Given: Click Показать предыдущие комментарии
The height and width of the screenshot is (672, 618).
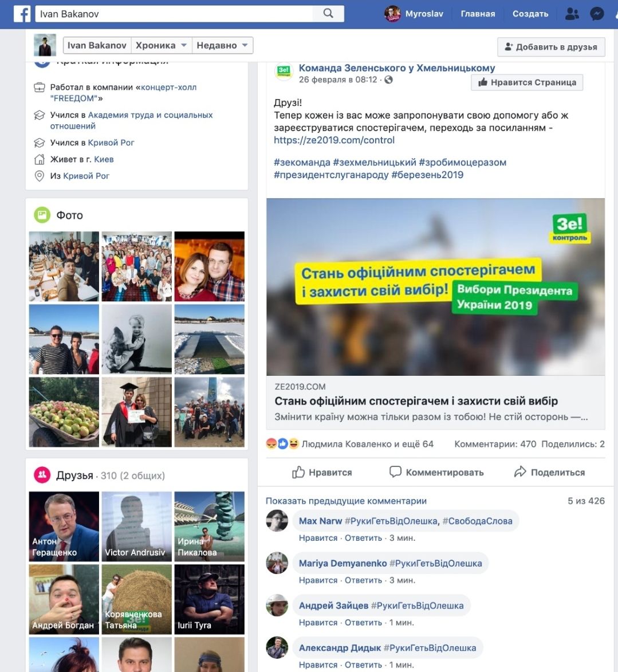Looking at the screenshot, I should pyautogui.click(x=347, y=501).
